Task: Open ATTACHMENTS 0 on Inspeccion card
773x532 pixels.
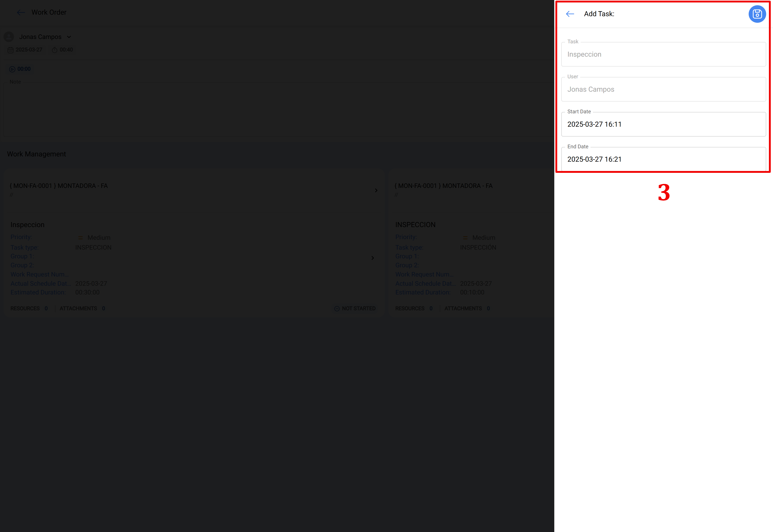Action: pos(82,309)
